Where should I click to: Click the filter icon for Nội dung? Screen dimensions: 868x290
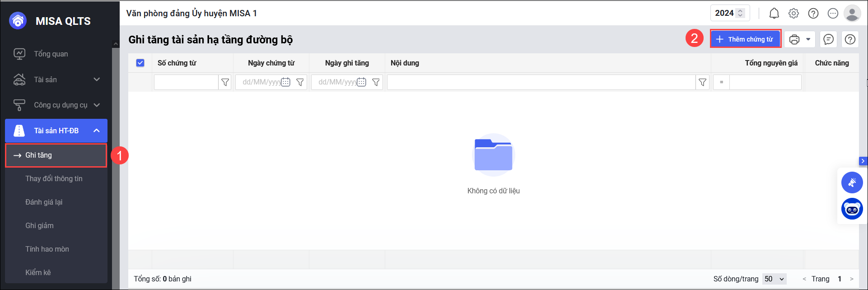(702, 82)
